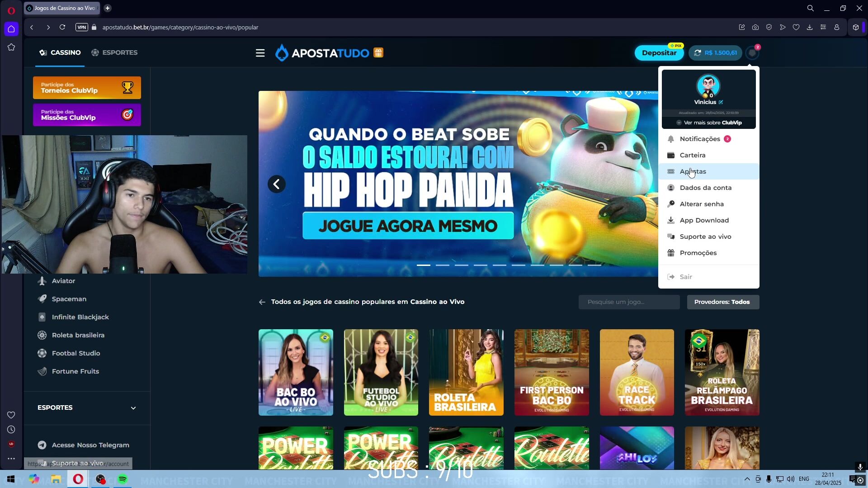Open Race Track game thumbnail
Image resolution: width=868 pixels, height=488 pixels.
pyautogui.click(x=637, y=372)
